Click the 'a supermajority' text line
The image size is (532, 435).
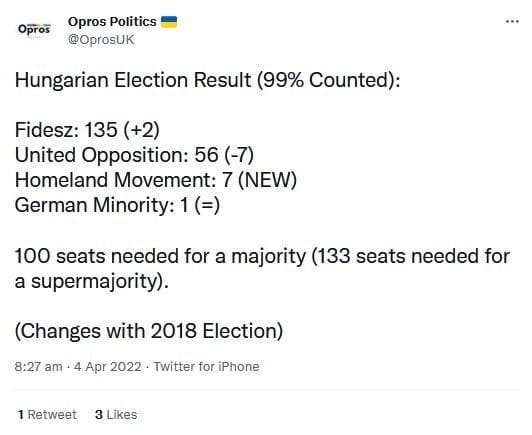click(x=92, y=281)
